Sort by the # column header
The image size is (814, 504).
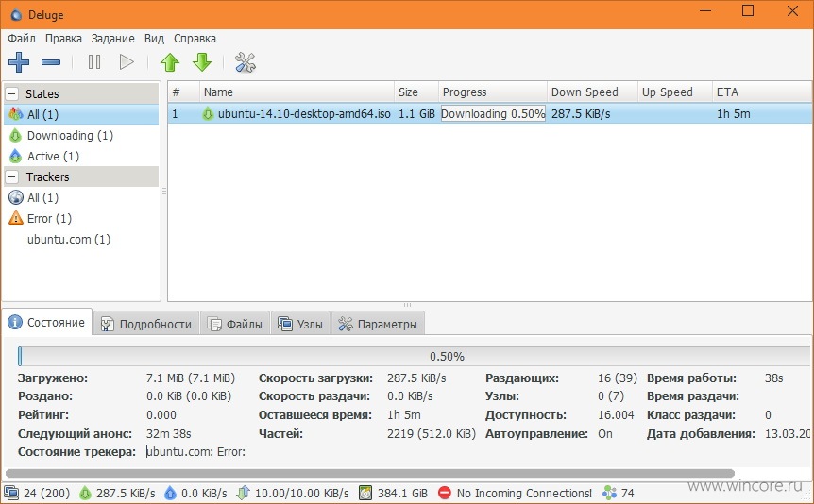click(184, 92)
